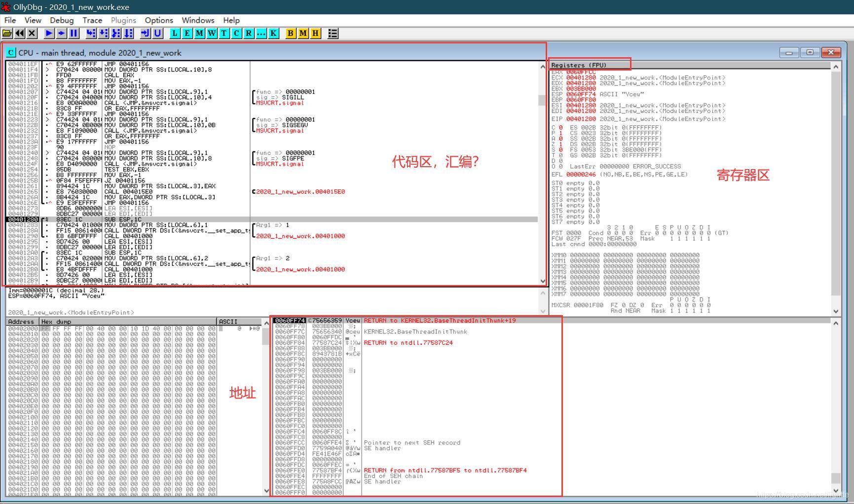Restart the program with the rewind icon

click(20, 33)
